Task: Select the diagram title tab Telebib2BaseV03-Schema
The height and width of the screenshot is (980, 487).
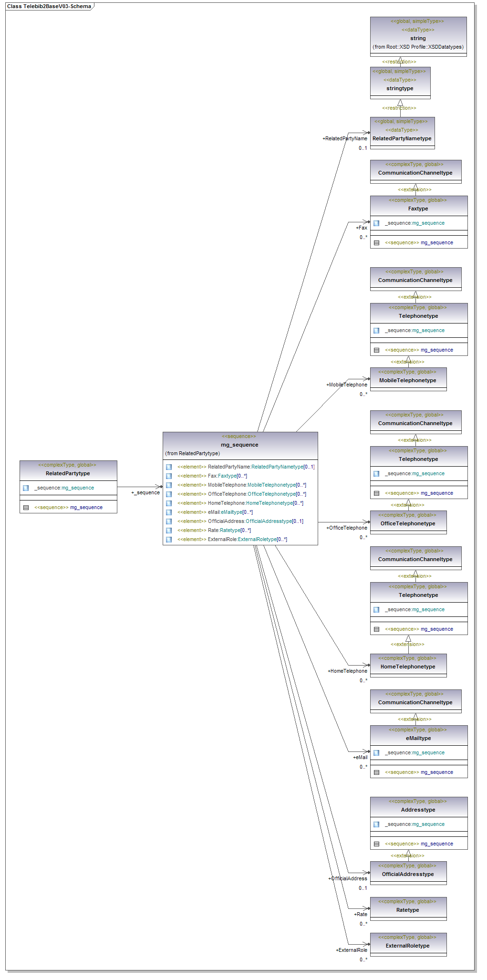Action: 49,6
